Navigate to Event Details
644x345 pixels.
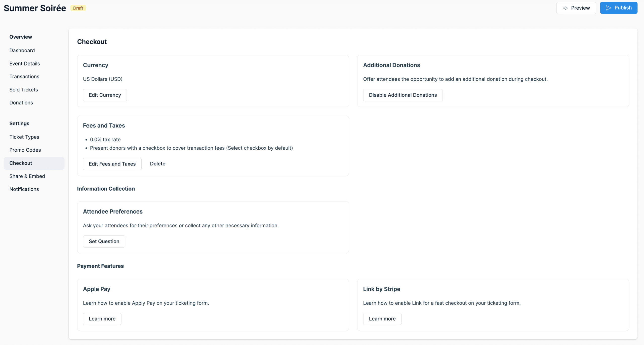click(x=24, y=63)
